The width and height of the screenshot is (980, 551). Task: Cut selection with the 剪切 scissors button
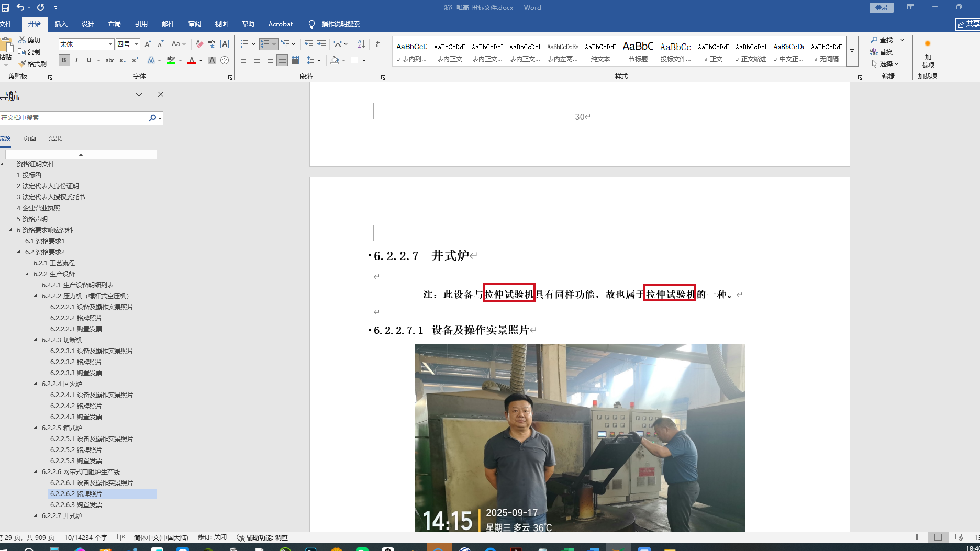point(29,40)
